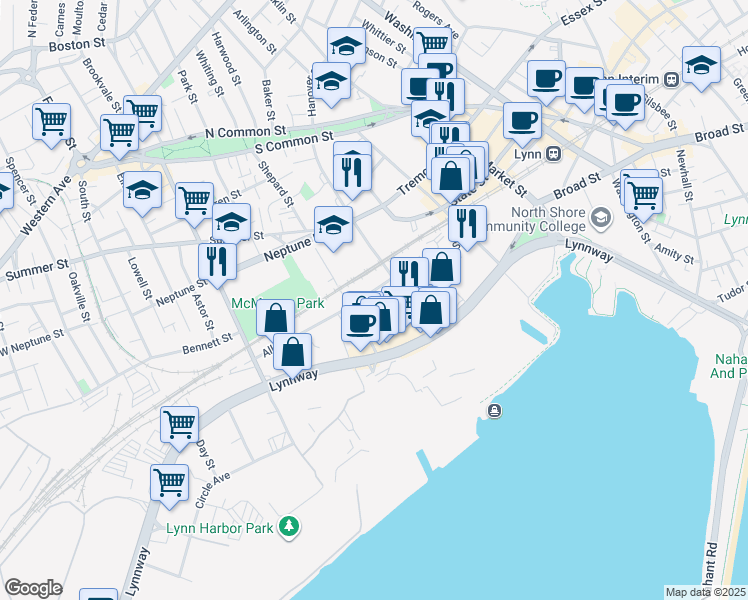Click the Map data ©2025 attribution

click(706, 592)
